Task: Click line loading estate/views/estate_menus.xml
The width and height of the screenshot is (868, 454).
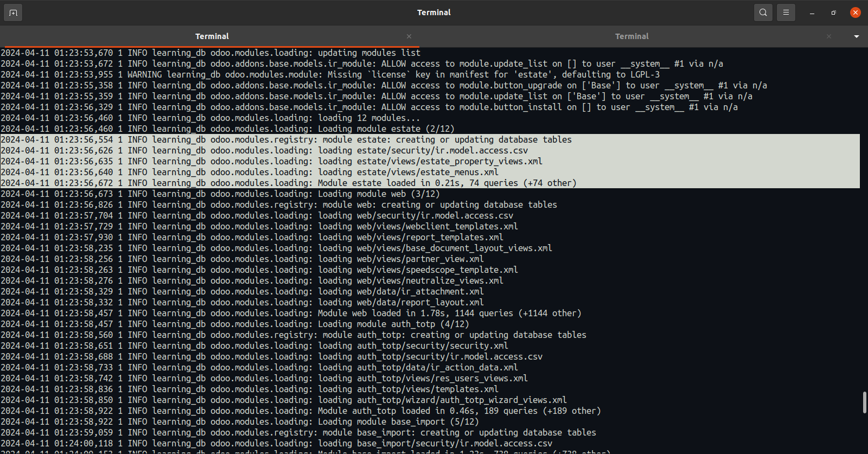Action: [250, 172]
